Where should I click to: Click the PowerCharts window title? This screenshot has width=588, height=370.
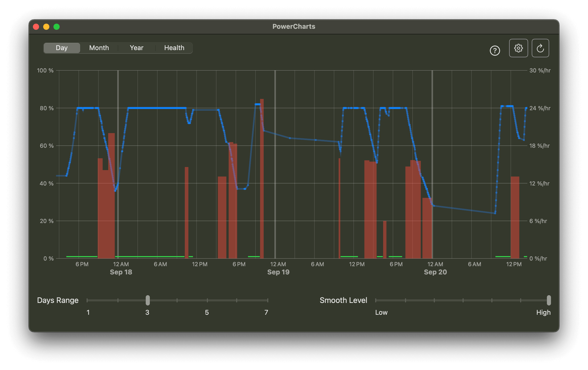[294, 26]
